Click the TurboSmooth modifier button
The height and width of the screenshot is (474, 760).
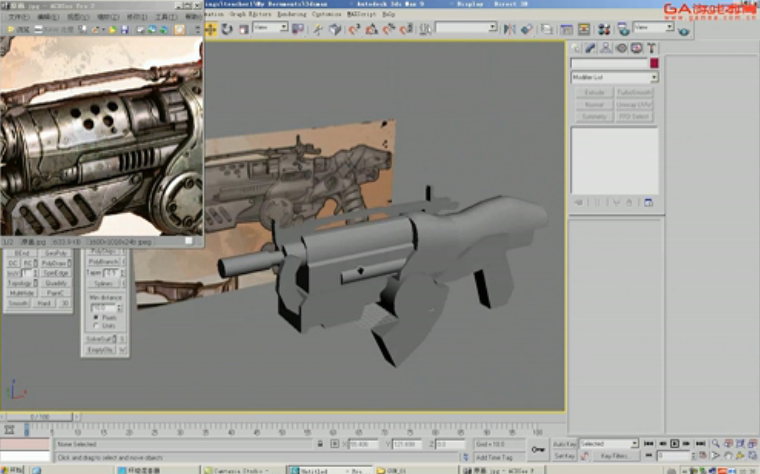(634, 93)
